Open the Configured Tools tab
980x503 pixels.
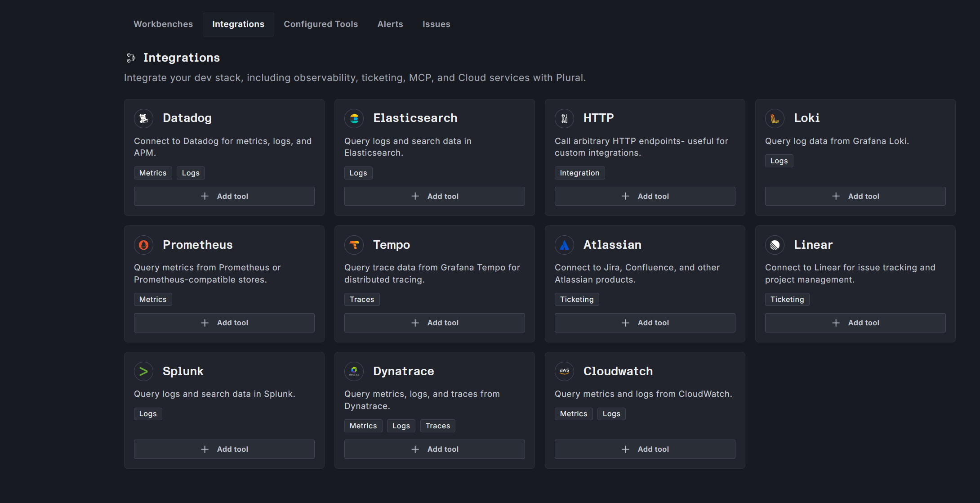click(321, 24)
